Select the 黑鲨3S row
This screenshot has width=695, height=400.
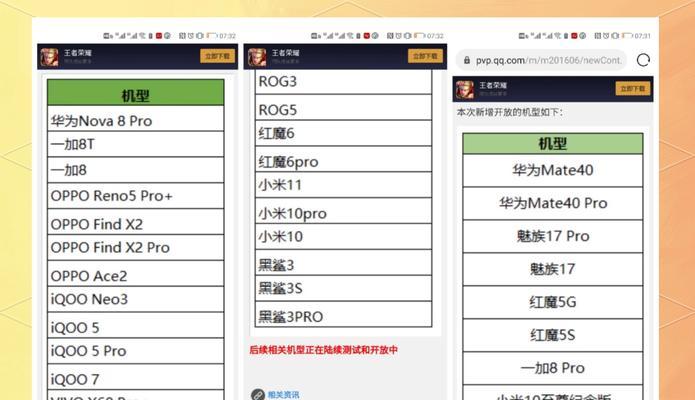click(x=344, y=289)
